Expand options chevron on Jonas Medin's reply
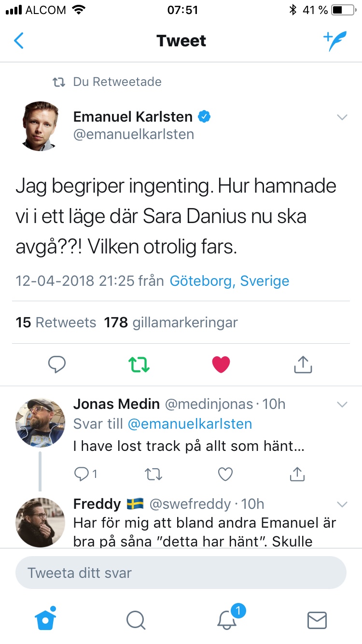 [x=342, y=405]
